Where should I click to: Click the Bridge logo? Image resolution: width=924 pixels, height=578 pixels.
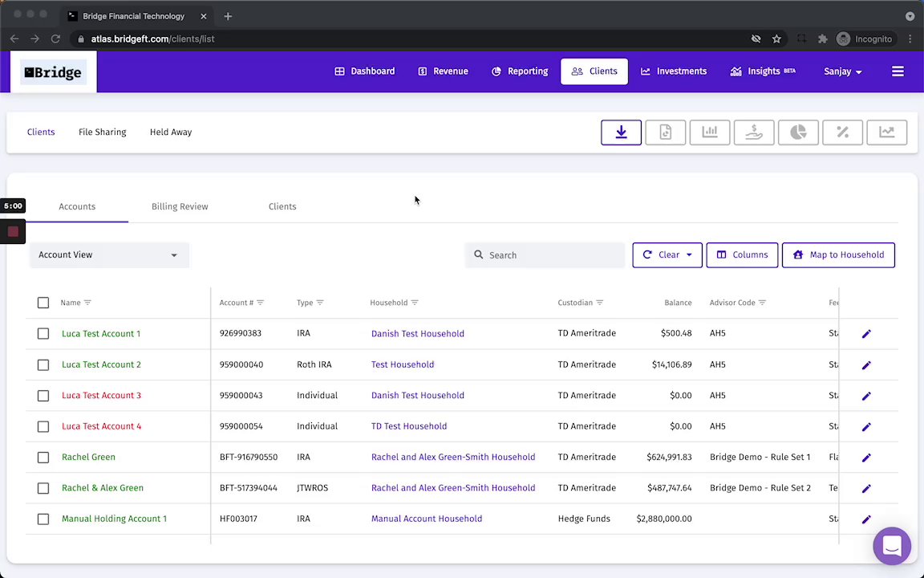53,72
